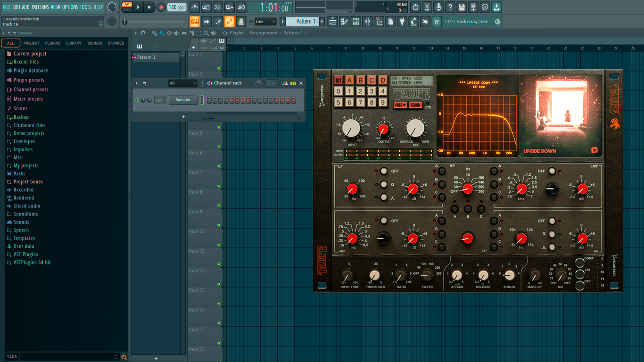
Task: Toggle the Link to controller chain icon
Action: (229, 21)
